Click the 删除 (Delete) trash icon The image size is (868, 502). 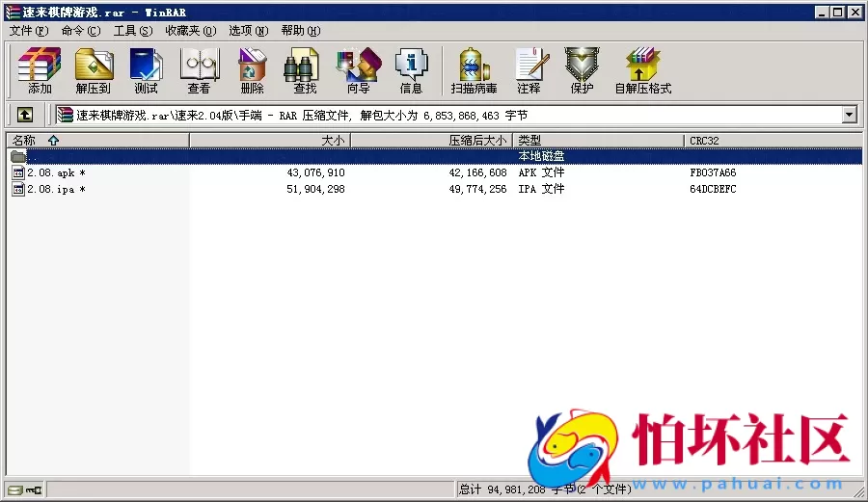(252, 70)
